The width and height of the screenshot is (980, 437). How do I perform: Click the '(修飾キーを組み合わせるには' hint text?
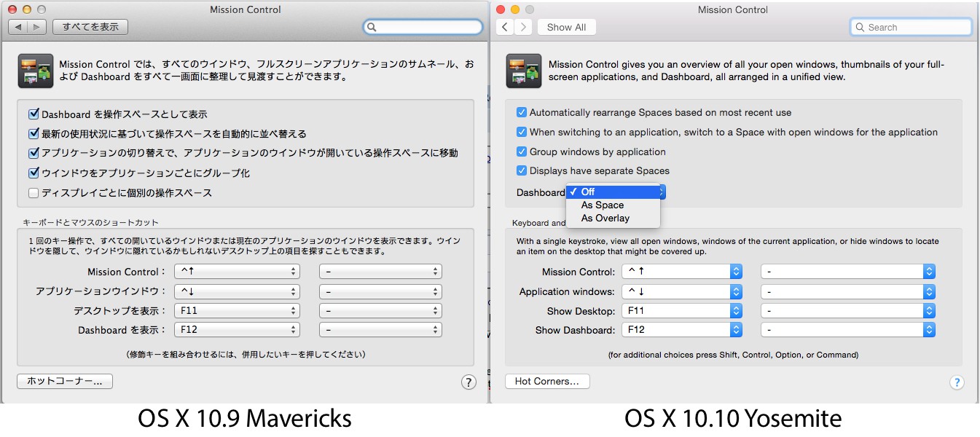246,355
